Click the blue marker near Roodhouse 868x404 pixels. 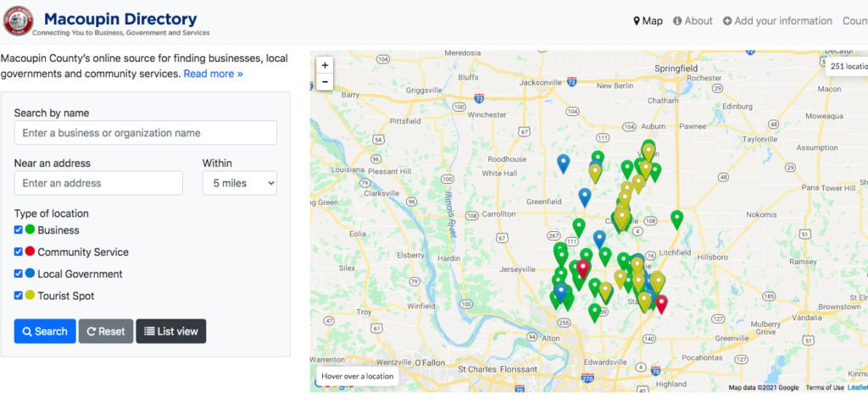point(563,163)
